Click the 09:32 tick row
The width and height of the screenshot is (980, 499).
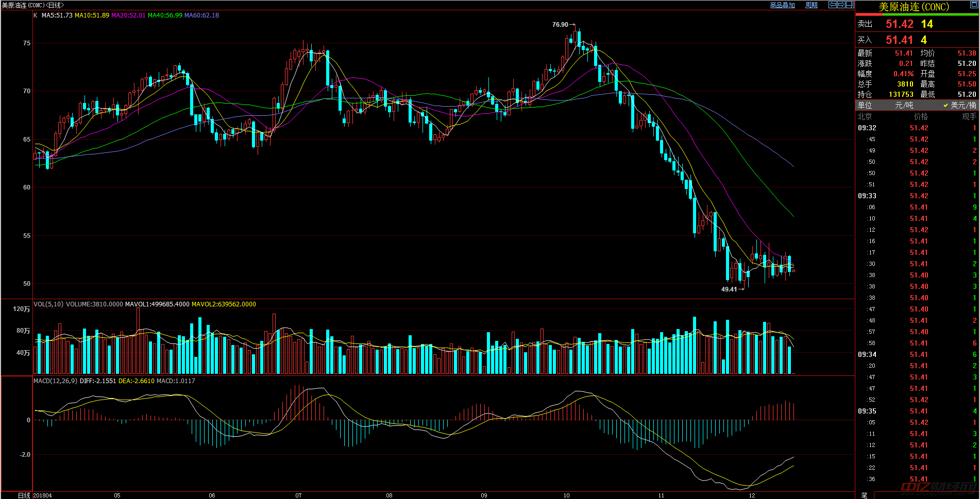[917, 128]
